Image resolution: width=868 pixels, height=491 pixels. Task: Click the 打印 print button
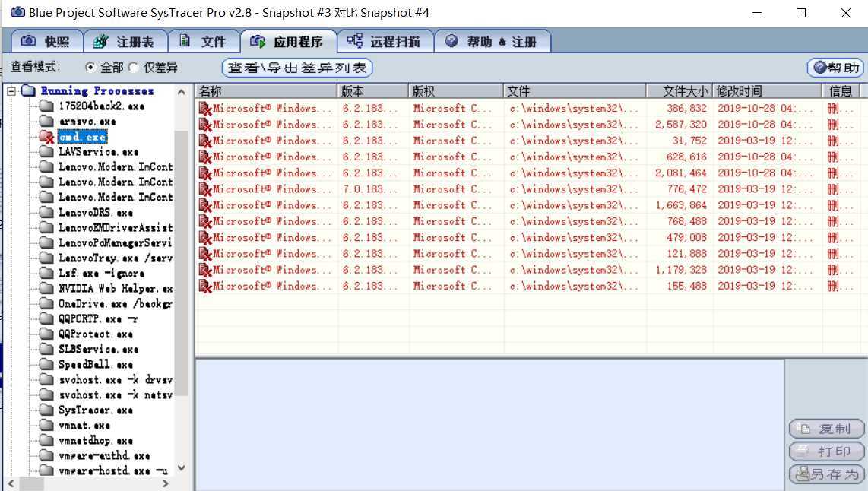coord(826,451)
